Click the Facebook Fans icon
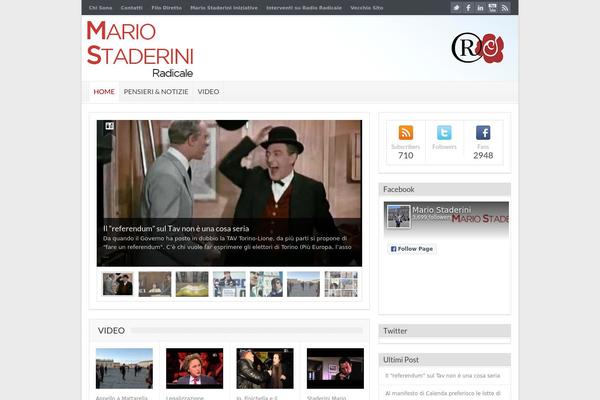 (x=483, y=132)
